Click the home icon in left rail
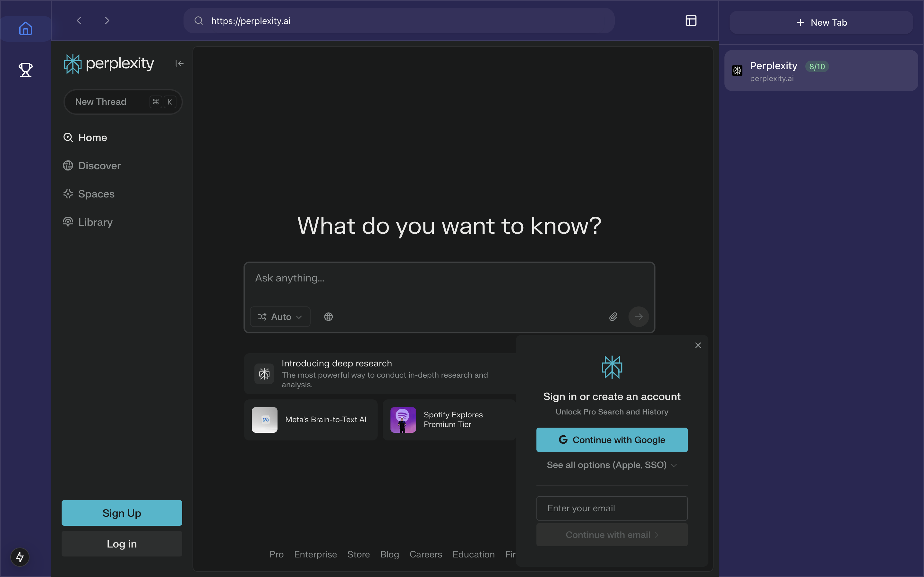Screen dimensions: 924x577 pos(26,29)
